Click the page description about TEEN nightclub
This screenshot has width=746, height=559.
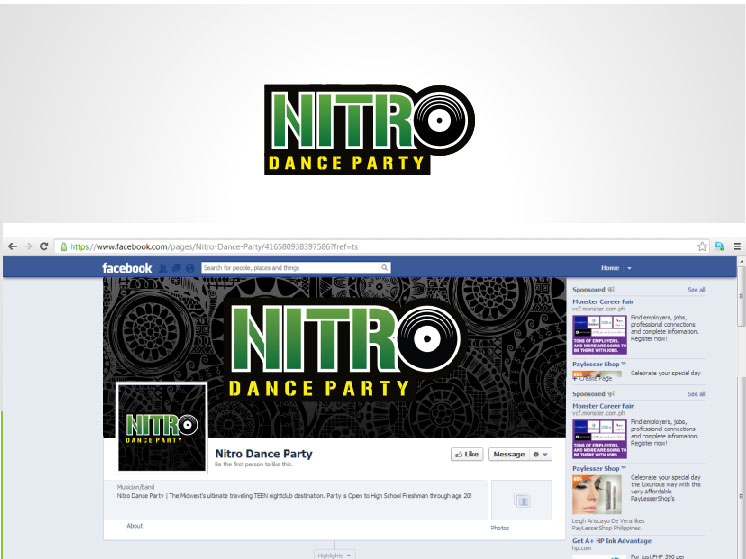(294, 496)
